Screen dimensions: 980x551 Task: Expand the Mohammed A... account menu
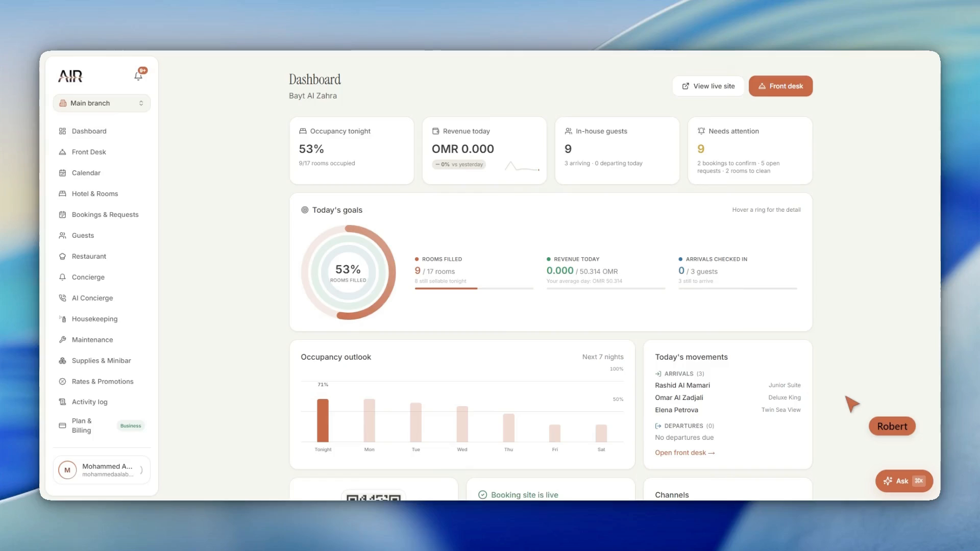(x=102, y=470)
